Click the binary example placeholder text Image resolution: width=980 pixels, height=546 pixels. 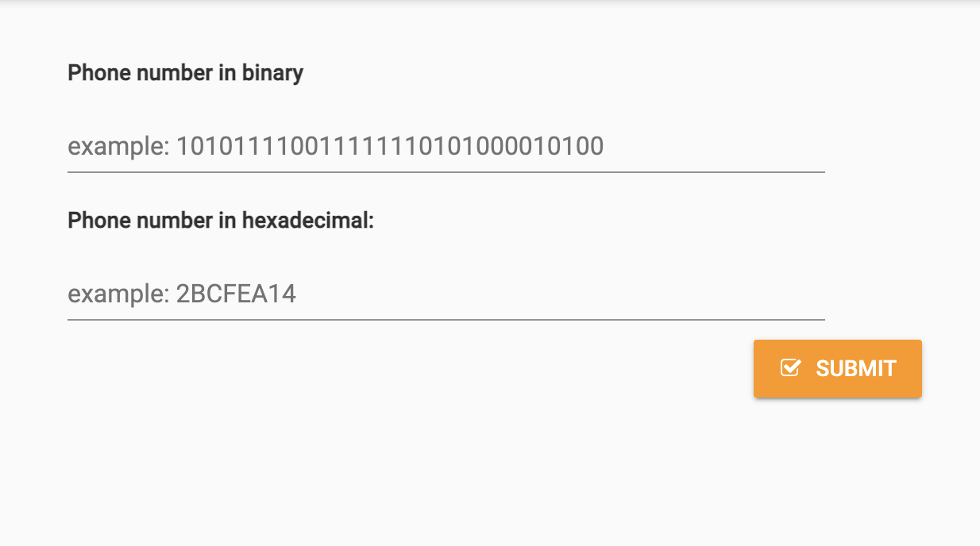[335, 147]
